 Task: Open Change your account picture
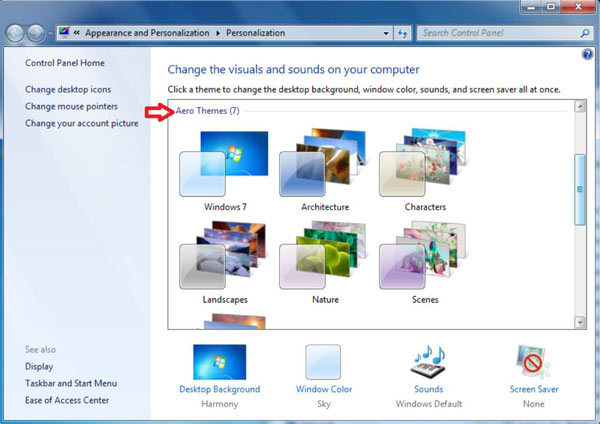tap(82, 123)
